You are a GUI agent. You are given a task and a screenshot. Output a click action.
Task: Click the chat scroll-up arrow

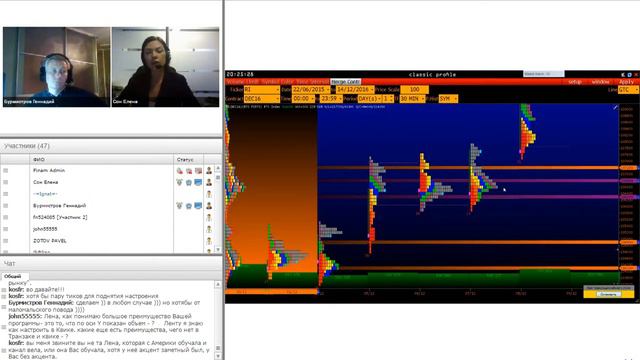[218, 284]
